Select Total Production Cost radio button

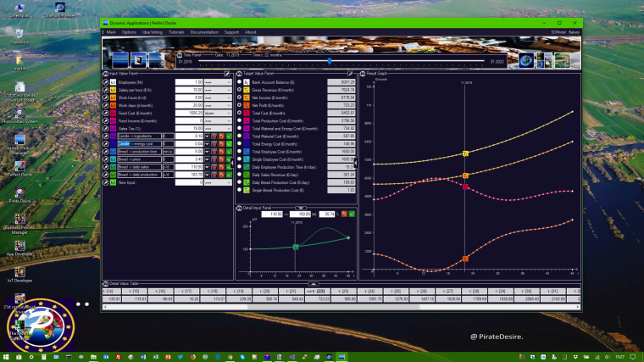pyautogui.click(x=239, y=120)
